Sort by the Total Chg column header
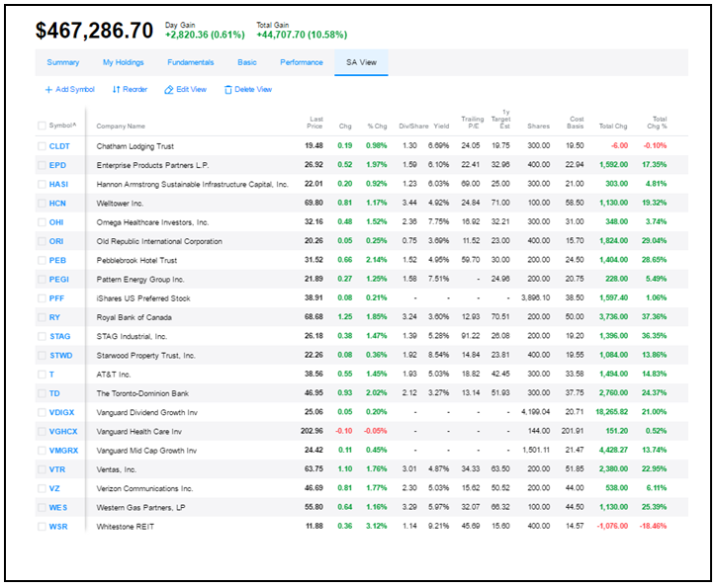The height and width of the screenshot is (588, 718). pos(613,126)
